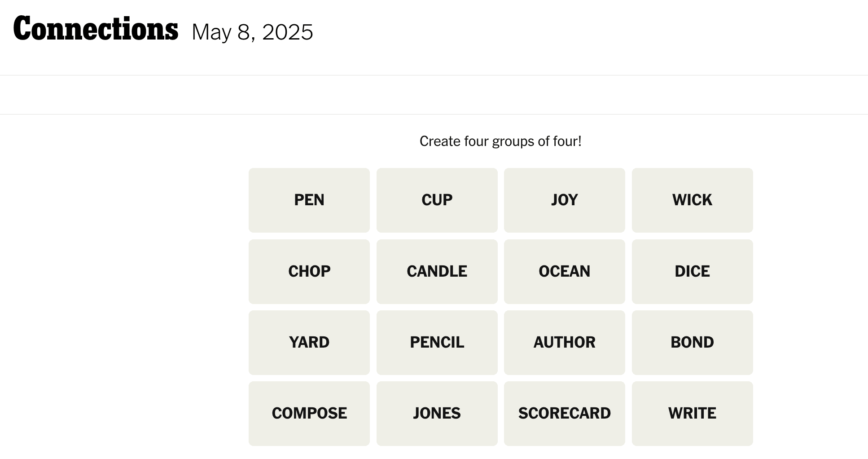The image size is (868, 459).
Task: Choose the JONES tile
Action: point(437,413)
